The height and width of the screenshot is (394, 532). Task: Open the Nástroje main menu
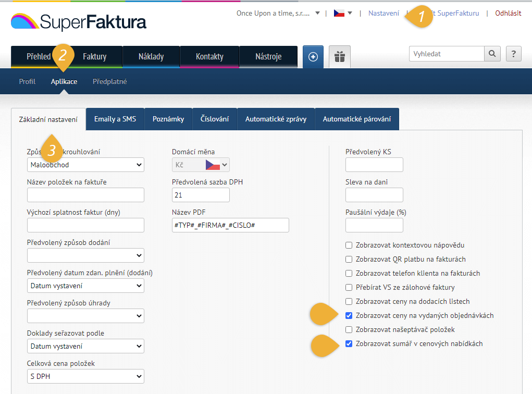coord(268,57)
